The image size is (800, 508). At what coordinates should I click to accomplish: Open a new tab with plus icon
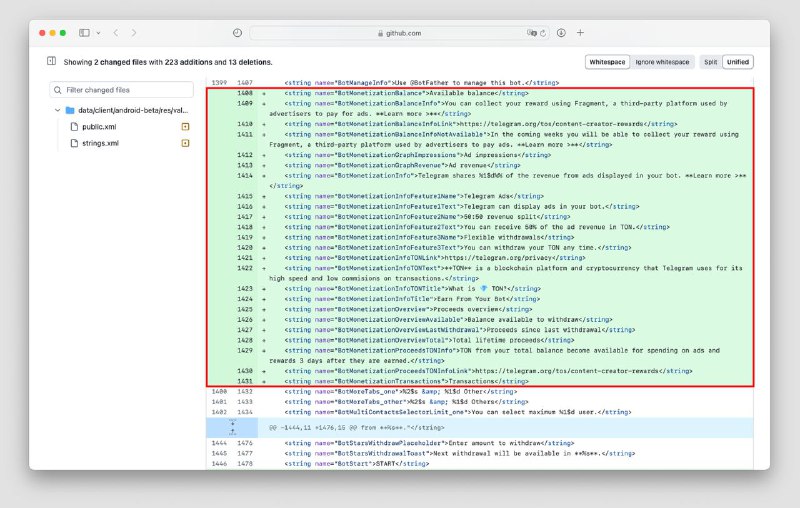[580, 33]
